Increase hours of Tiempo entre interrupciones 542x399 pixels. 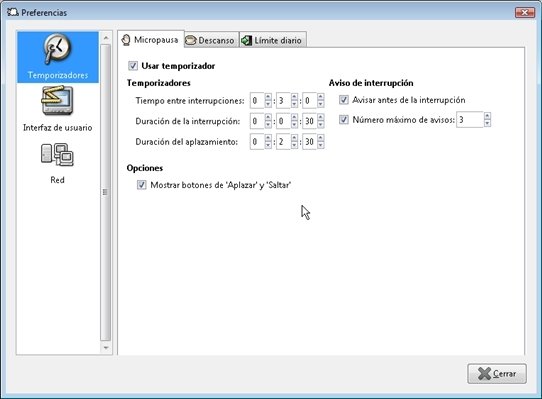(x=268, y=97)
